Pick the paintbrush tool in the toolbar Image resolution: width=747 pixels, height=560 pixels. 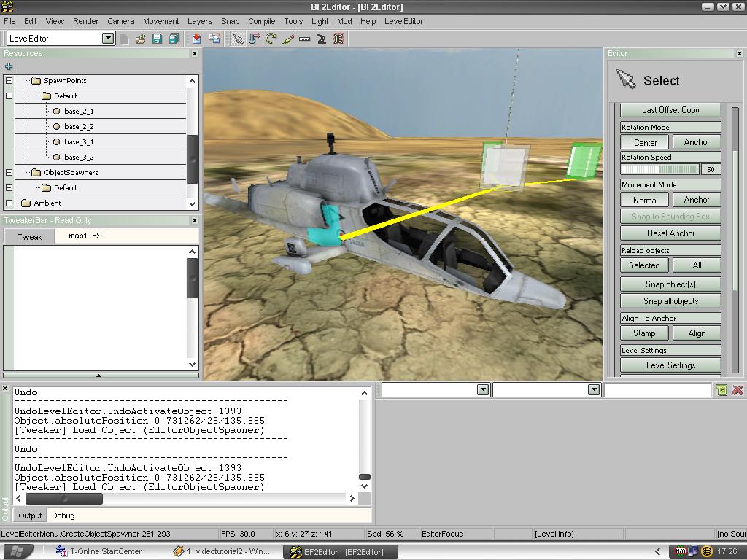(x=288, y=39)
